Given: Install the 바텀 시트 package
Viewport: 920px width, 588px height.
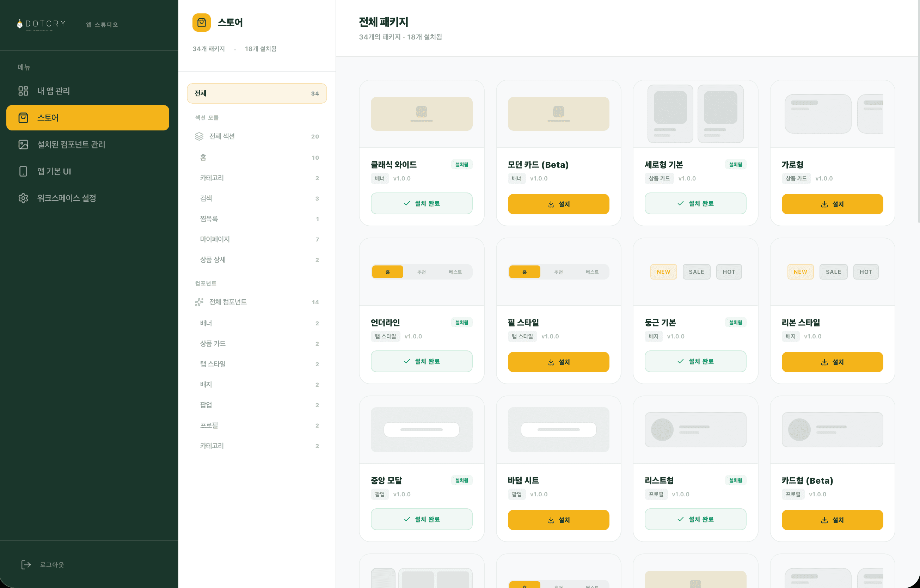Looking at the screenshot, I should [558, 520].
